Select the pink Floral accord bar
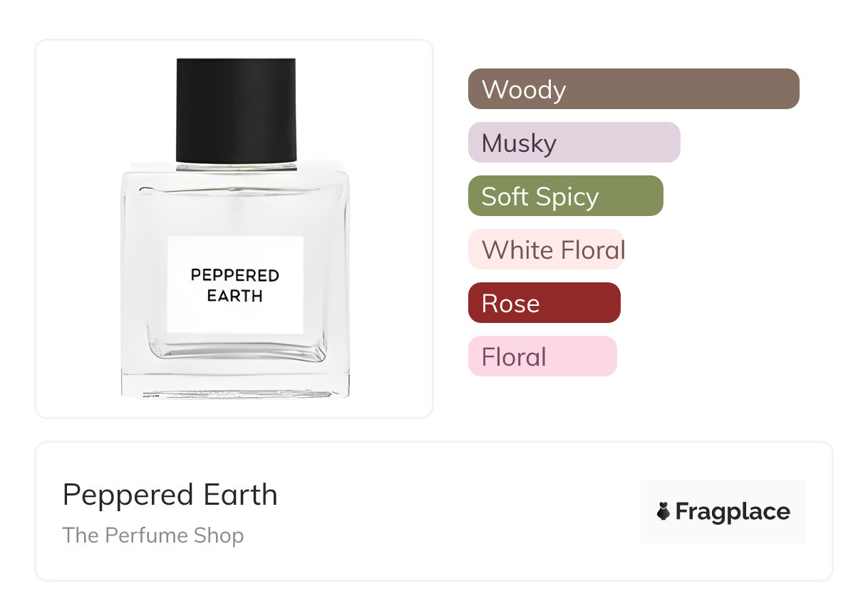 [542, 356]
